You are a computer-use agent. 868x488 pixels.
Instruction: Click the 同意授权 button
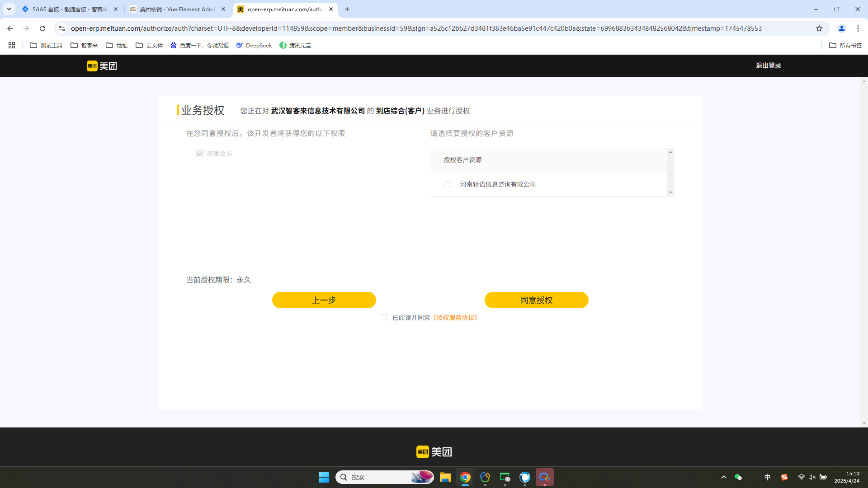(537, 300)
